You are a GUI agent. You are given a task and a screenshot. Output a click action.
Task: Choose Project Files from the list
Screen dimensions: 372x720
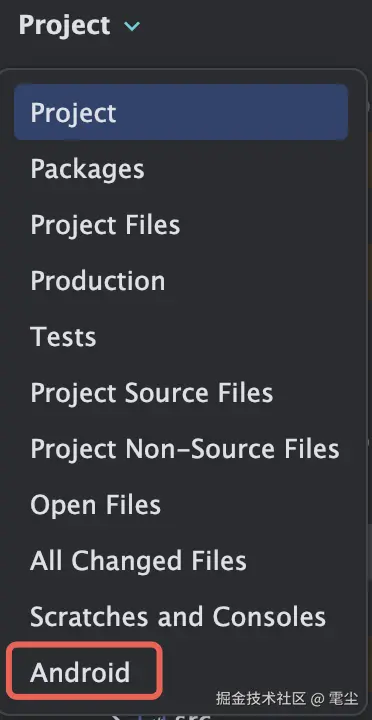tap(105, 225)
